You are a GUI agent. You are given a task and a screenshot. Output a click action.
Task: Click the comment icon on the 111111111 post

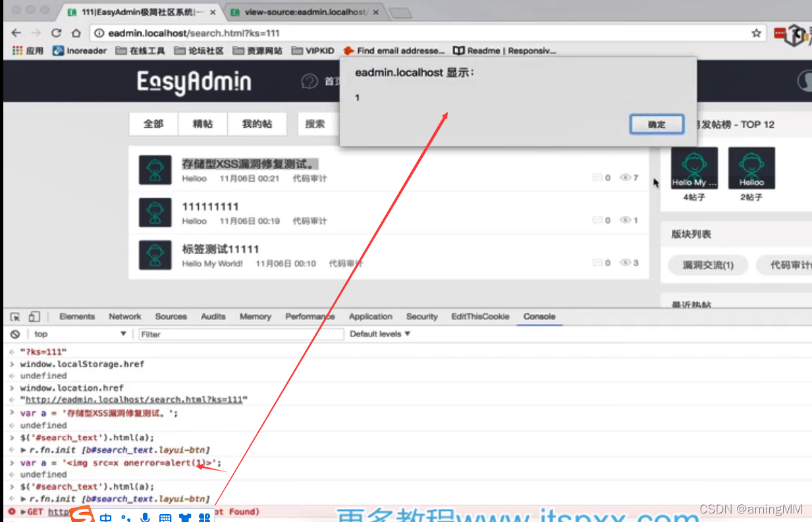point(597,221)
